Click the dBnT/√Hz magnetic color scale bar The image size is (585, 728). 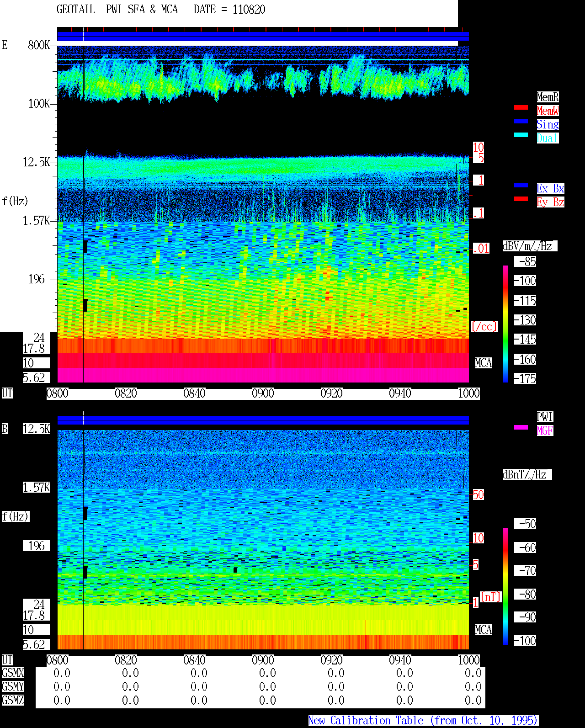505,586
